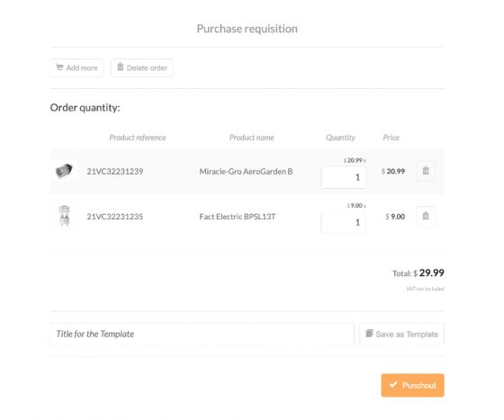Click the Save as Template button
This screenshot has height=420, width=504.
[401, 334]
